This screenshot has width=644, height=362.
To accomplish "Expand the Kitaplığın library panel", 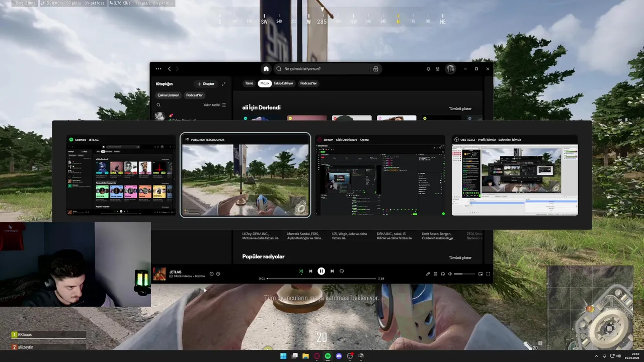I will 223,84.
